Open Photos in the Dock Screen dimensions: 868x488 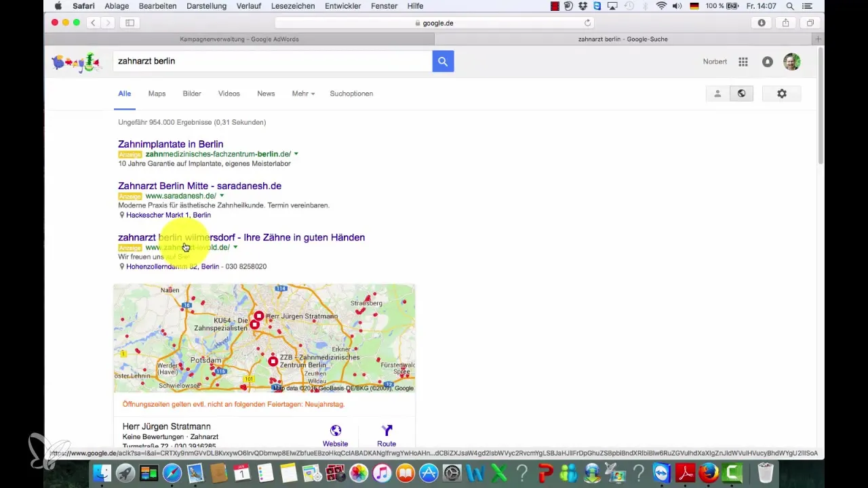(359, 472)
